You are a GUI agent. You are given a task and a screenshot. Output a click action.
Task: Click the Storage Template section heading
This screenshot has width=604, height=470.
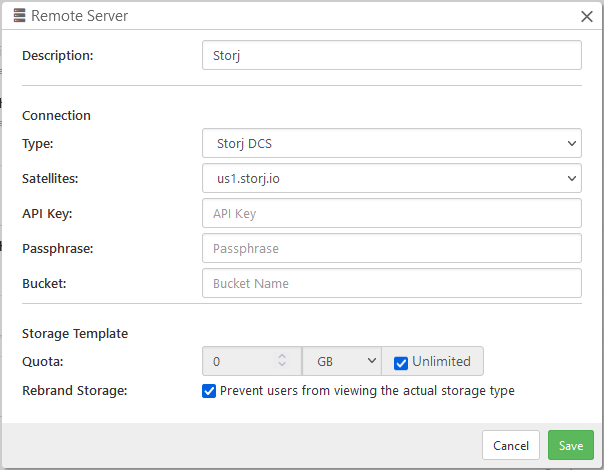(x=75, y=334)
